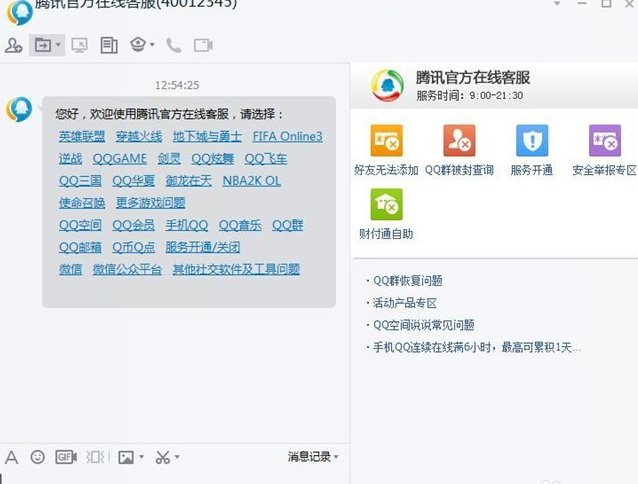The height and width of the screenshot is (484, 638).
Task: Click the Tencent service logo in right panel
Action: click(387, 85)
